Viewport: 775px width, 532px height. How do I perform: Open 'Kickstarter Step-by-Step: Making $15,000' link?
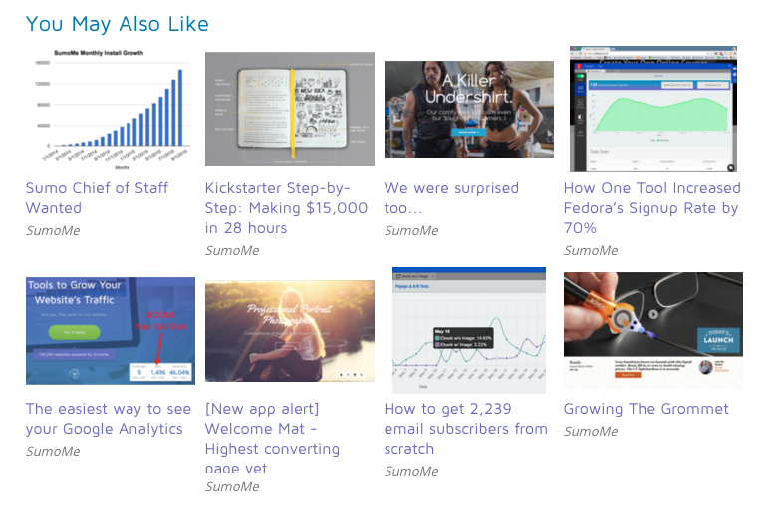pyautogui.click(x=286, y=207)
